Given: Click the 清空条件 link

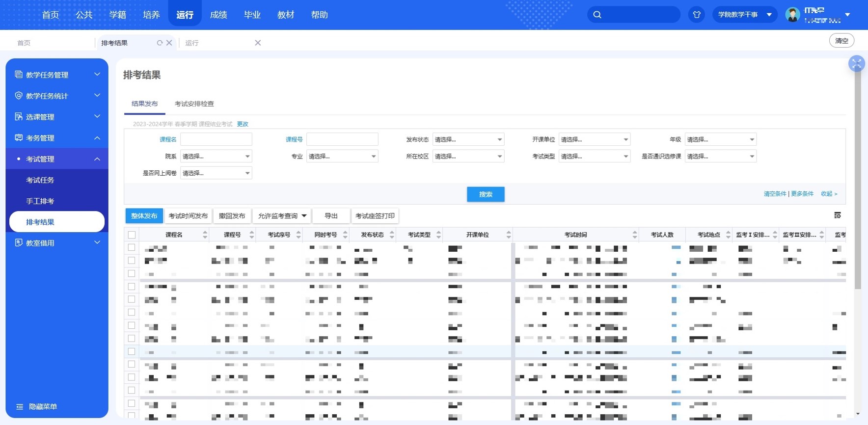Looking at the screenshot, I should click(775, 194).
